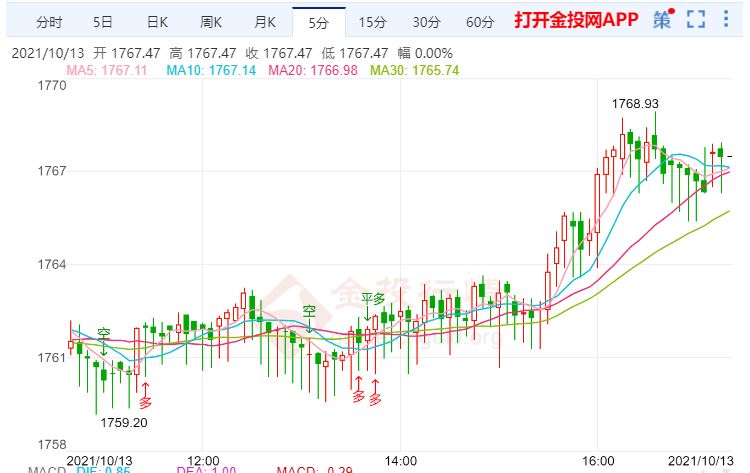
Task: Toggle fullscreen chart view icon
Action: click(x=696, y=20)
